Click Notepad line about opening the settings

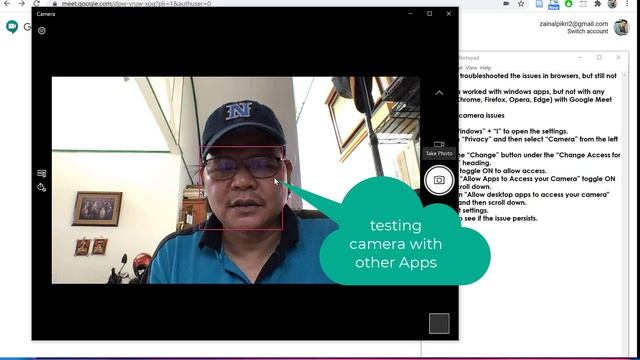tap(513, 131)
